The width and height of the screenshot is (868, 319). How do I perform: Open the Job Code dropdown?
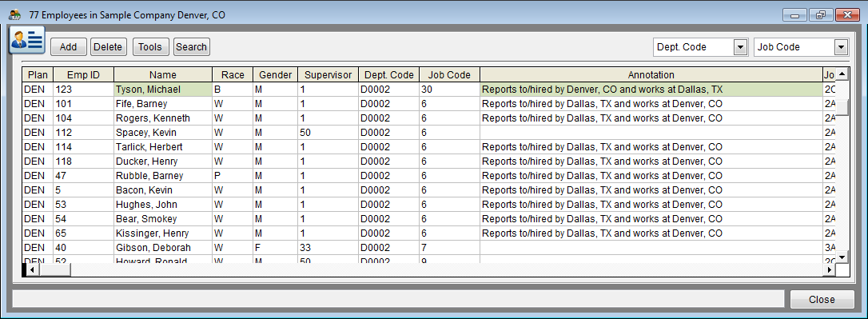coord(842,48)
